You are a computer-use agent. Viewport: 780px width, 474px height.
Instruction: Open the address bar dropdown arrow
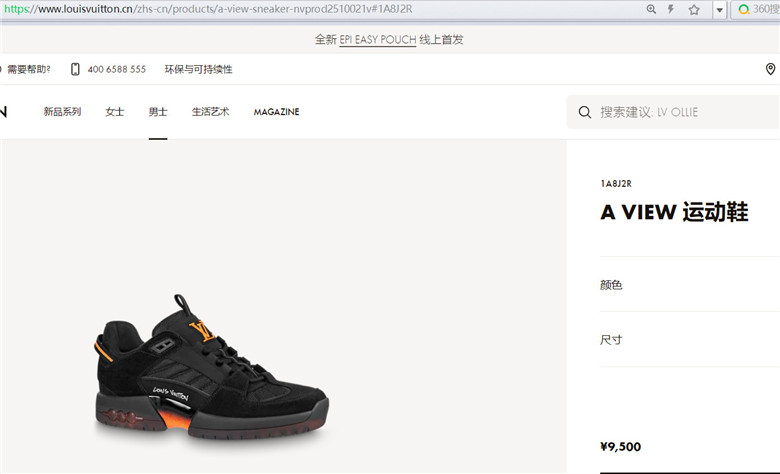[x=719, y=10]
